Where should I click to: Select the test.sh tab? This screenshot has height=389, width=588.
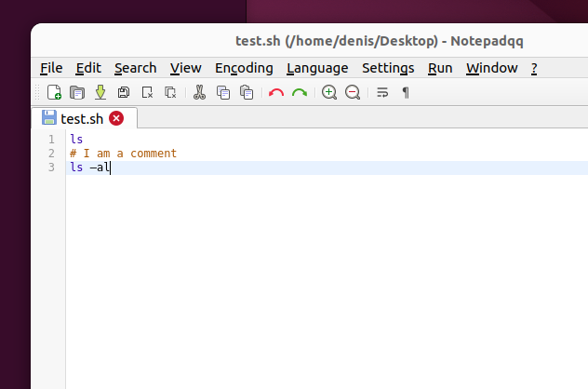point(85,118)
